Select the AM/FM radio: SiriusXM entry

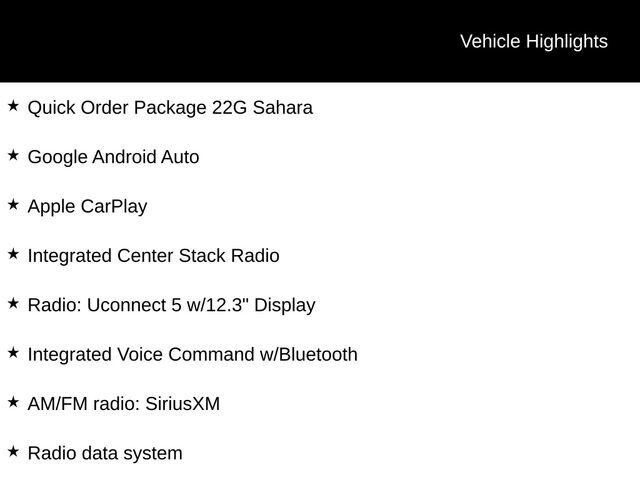(124, 404)
